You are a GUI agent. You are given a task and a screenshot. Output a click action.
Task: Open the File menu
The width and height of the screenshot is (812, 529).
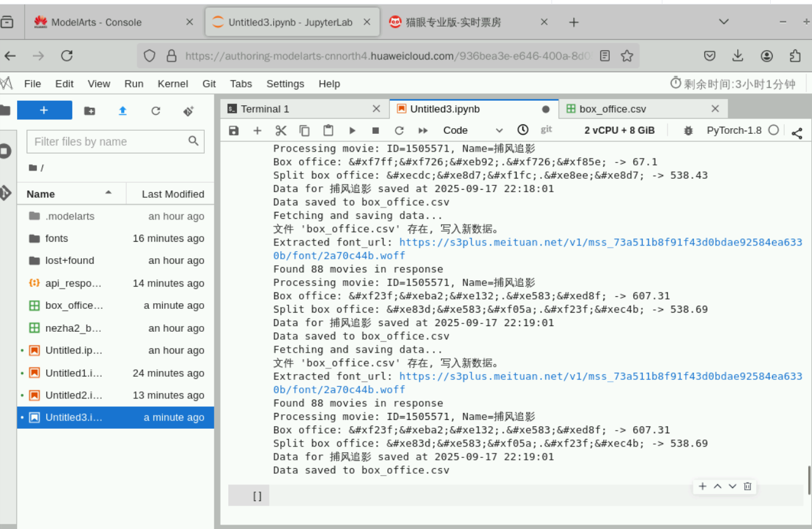pos(32,84)
